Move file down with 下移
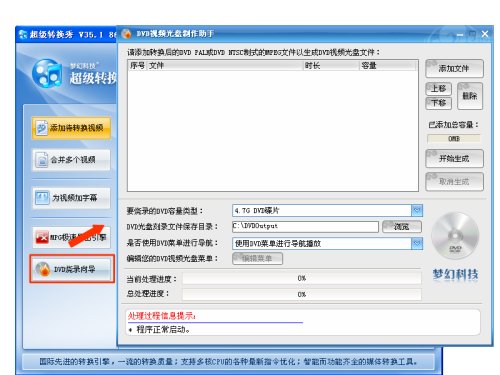500x375 pixels. [x=439, y=103]
